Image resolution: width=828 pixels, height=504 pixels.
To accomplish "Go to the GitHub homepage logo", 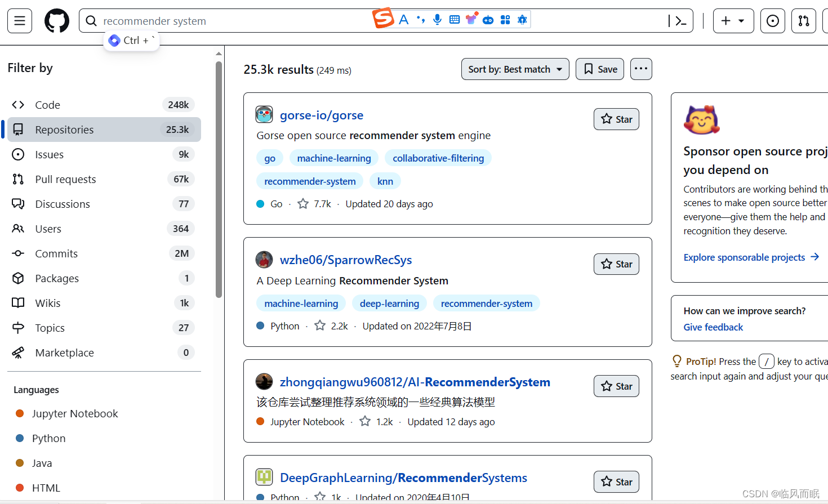I will pos(57,21).
